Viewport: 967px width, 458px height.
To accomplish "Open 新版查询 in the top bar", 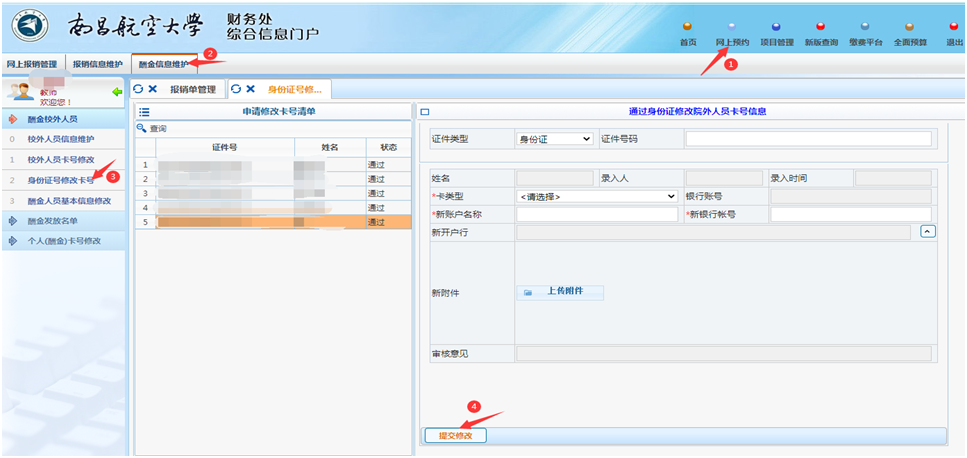I will point(820,28).
